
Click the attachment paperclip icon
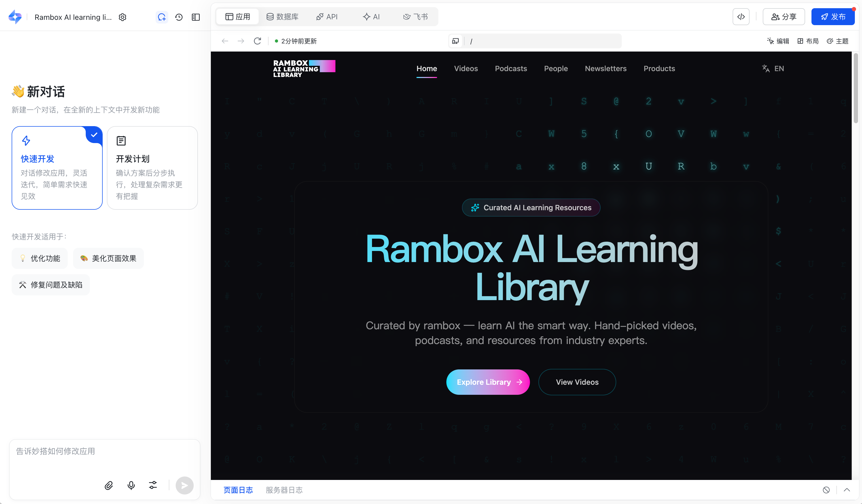coord(109,485)
